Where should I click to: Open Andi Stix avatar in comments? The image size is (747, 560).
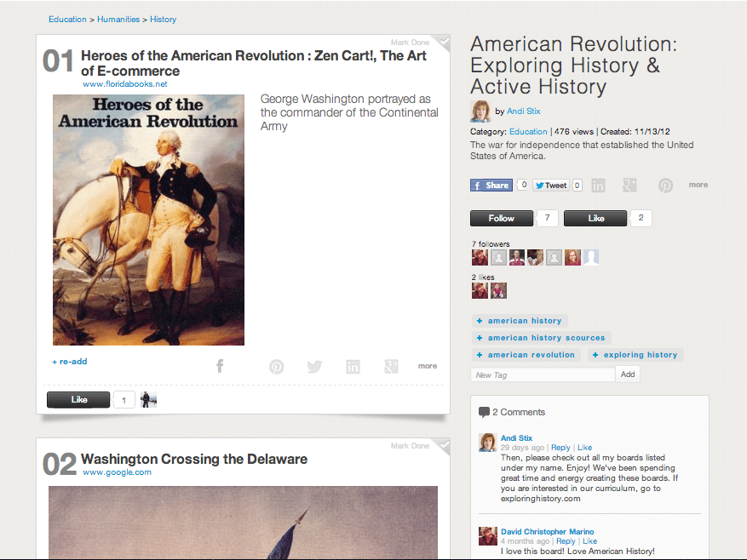coord(488,443)
